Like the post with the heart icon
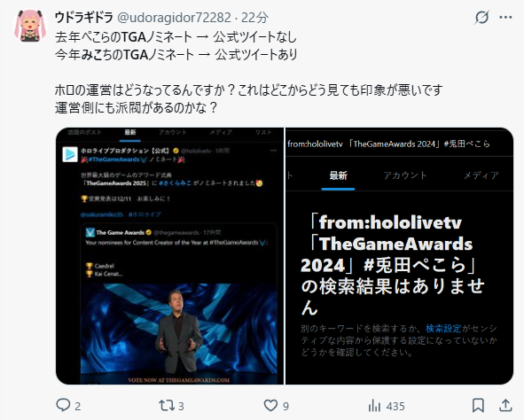 coord(276,406)
